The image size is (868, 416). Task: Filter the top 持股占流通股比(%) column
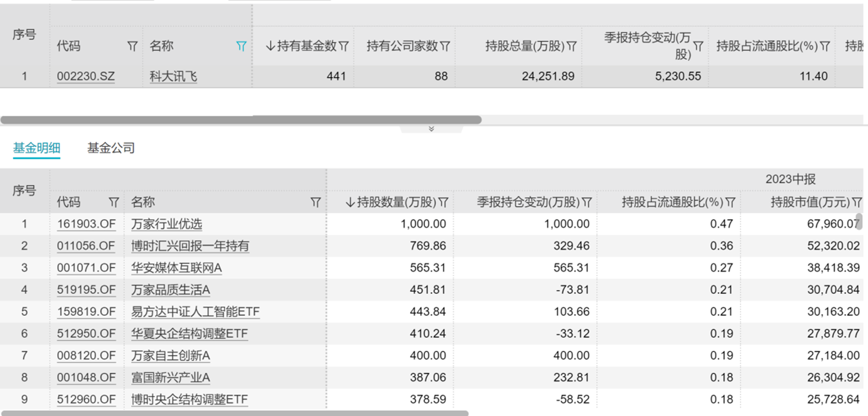point(825,46)
